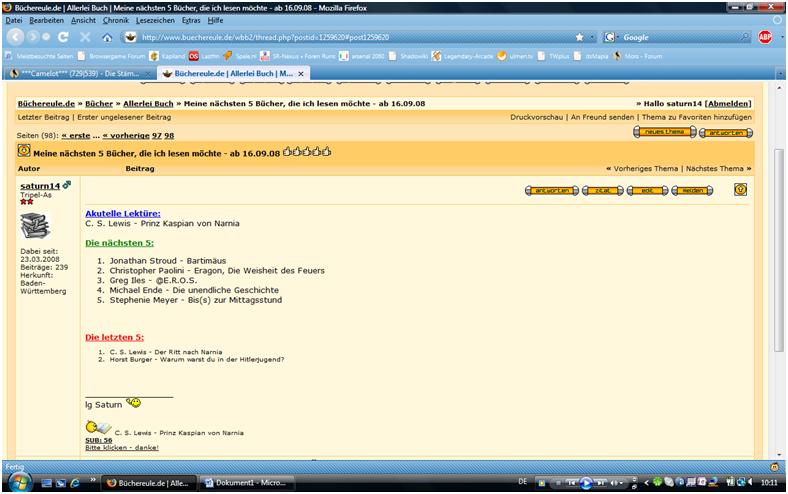Click the home icon in the toolbar
Image resolution: width=788 pixels, height=494 pixels.
tap(107, 38)
